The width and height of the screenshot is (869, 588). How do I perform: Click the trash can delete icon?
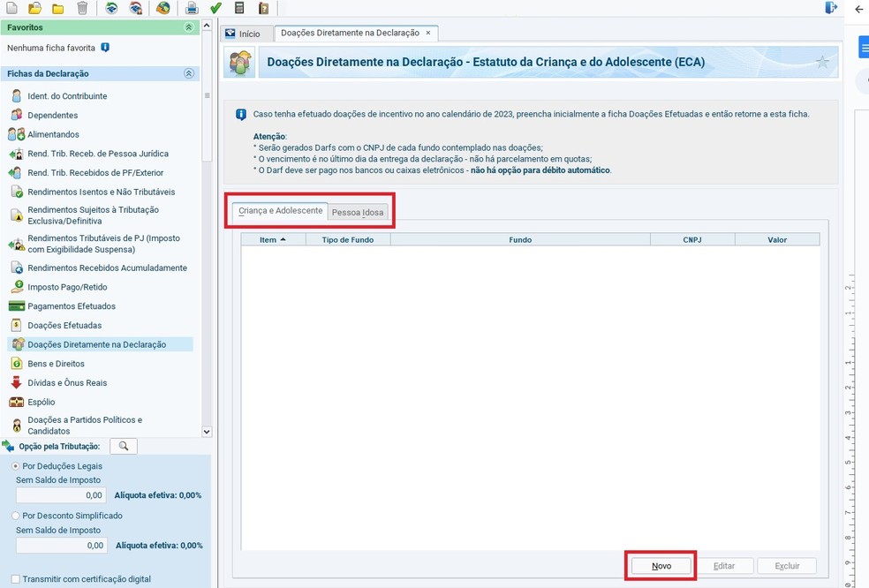click(82, 8)
